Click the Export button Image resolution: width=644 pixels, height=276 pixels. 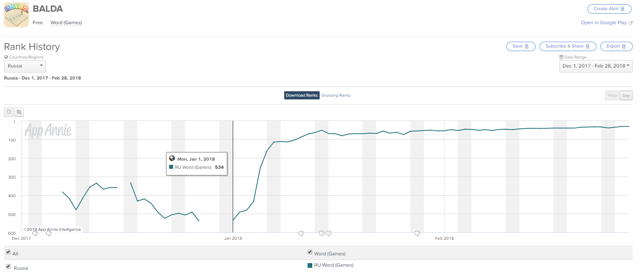coord(616,46)
